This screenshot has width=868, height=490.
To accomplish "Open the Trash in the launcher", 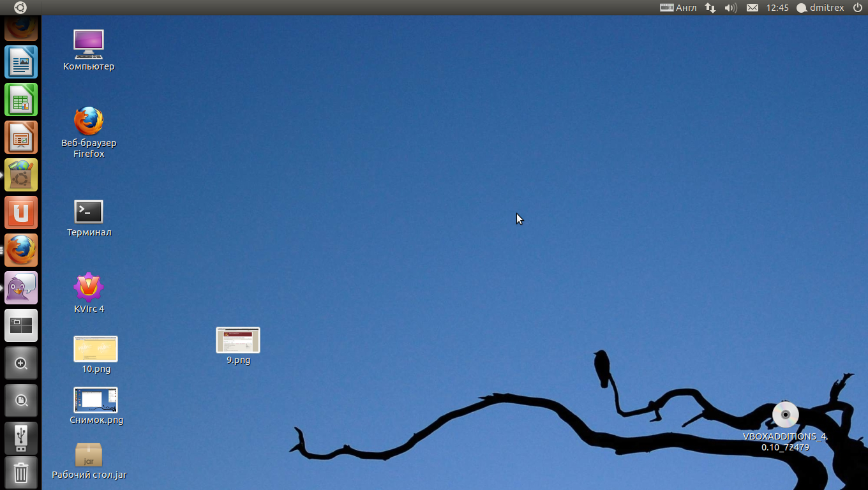I will [x=21, y=473].
